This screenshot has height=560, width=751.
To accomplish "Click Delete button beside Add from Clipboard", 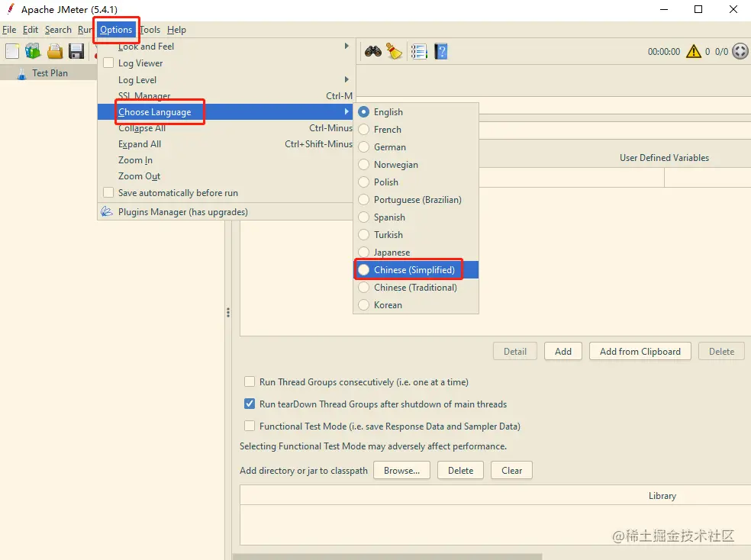I will (721, 351).
